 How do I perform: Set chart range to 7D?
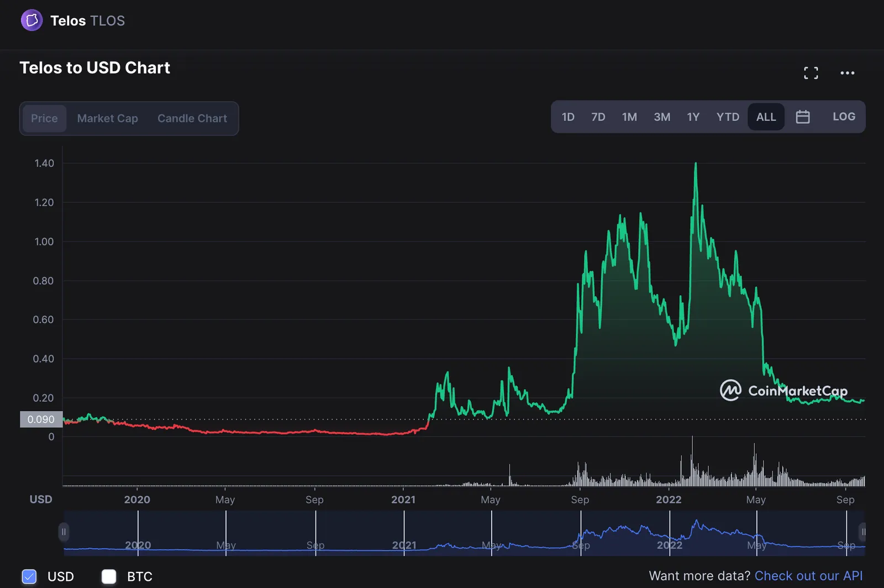pos(598,117)
